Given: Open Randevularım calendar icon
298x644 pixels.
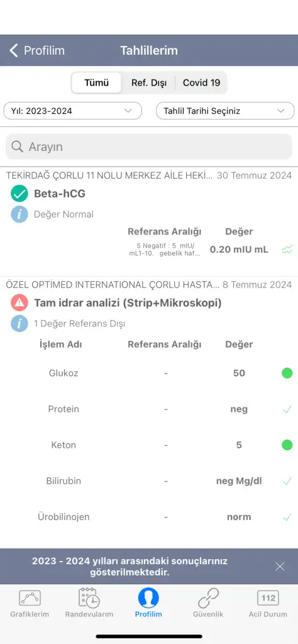Looking at the screenshot, I should point(89,598).
